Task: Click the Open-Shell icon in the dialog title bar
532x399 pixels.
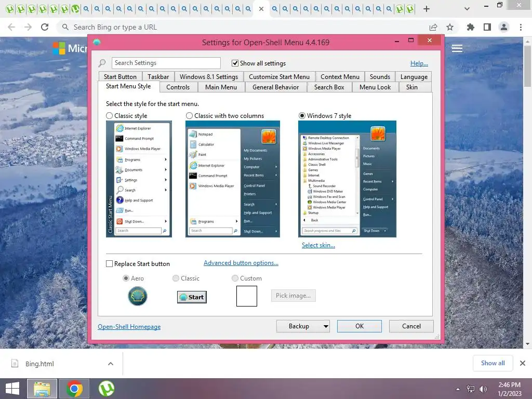Action: click(x=97, y=42)
